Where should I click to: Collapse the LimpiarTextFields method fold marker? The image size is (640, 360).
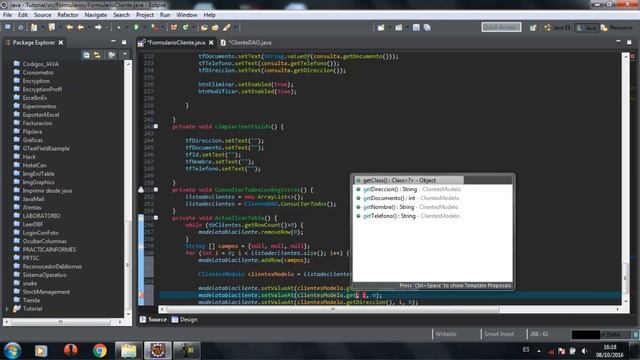tap(156, 127)
